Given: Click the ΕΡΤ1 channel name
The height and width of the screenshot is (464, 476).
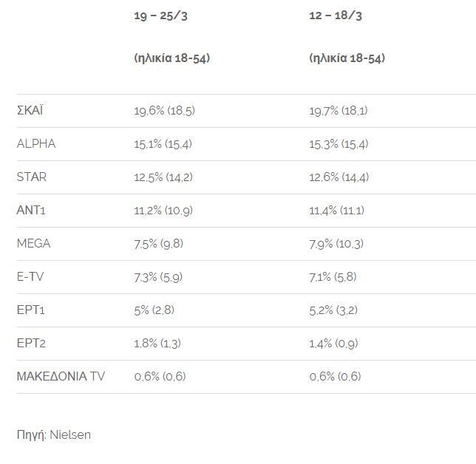Looking at the screenshot, I should [30, 310].
